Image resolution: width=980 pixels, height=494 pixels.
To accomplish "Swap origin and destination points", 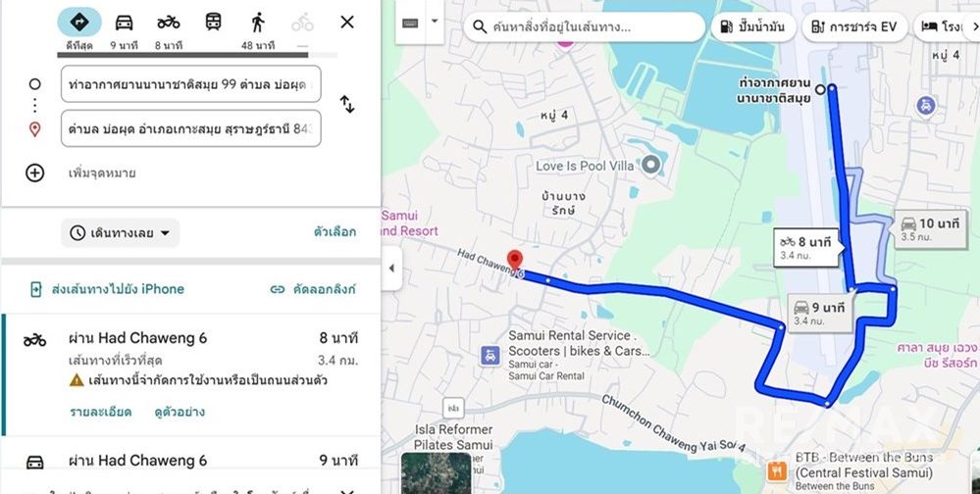I will click(347, 104).
